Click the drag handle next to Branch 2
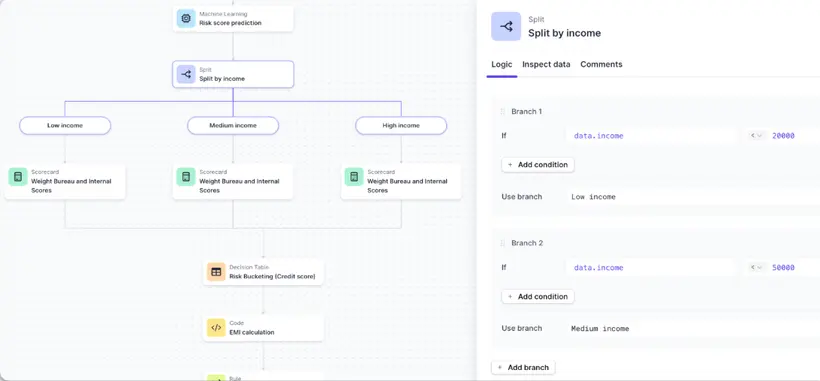Image resolution: width=820 pixels, height=381 pixels. click(x=503, y=243)
